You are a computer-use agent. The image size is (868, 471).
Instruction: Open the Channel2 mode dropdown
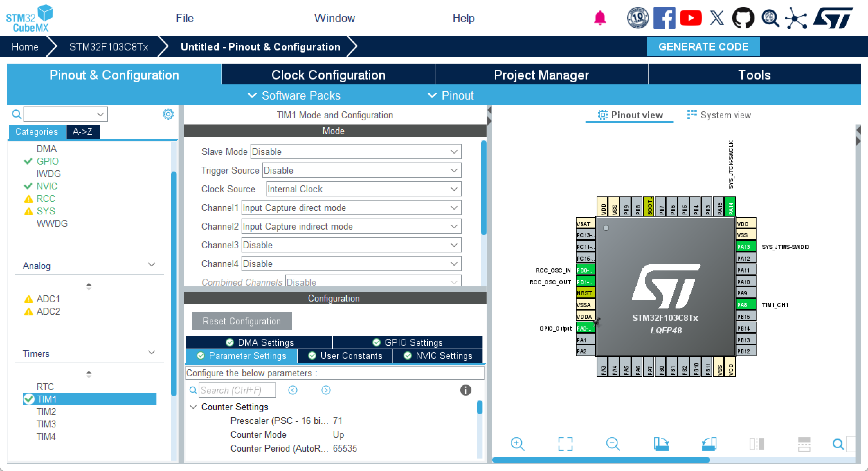click(x=351, y=227)
